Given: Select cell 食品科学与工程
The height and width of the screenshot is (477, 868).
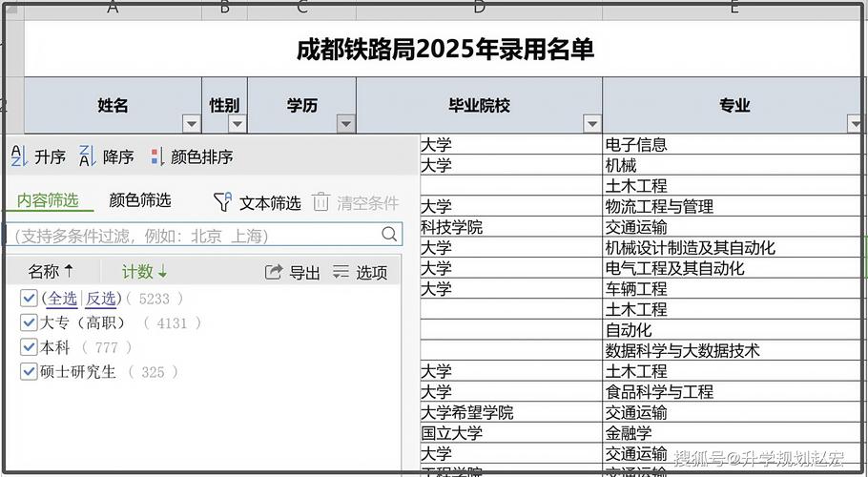Looking at the screenshot, I should [732, 392].
